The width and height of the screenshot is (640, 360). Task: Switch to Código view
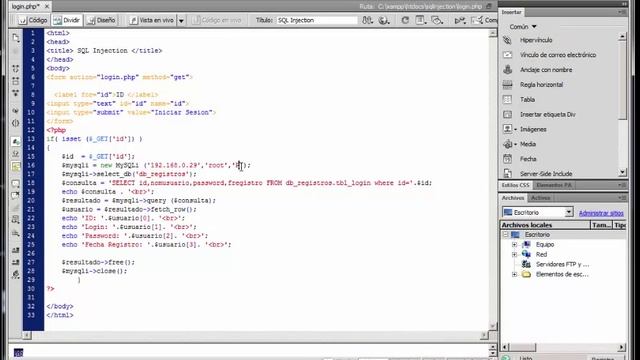[33, 20]
